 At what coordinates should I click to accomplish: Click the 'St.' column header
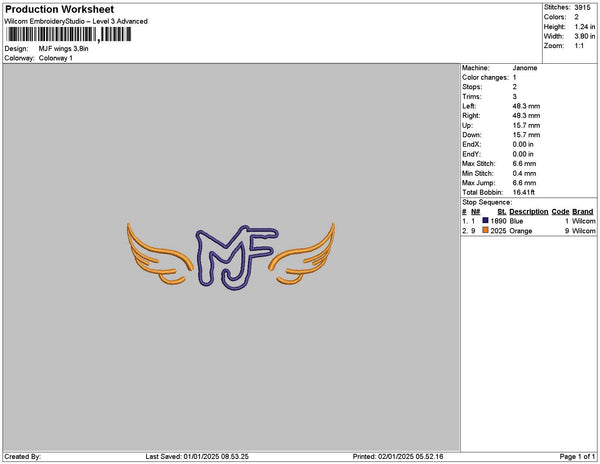pyautogui.click(x=501, y=212)
